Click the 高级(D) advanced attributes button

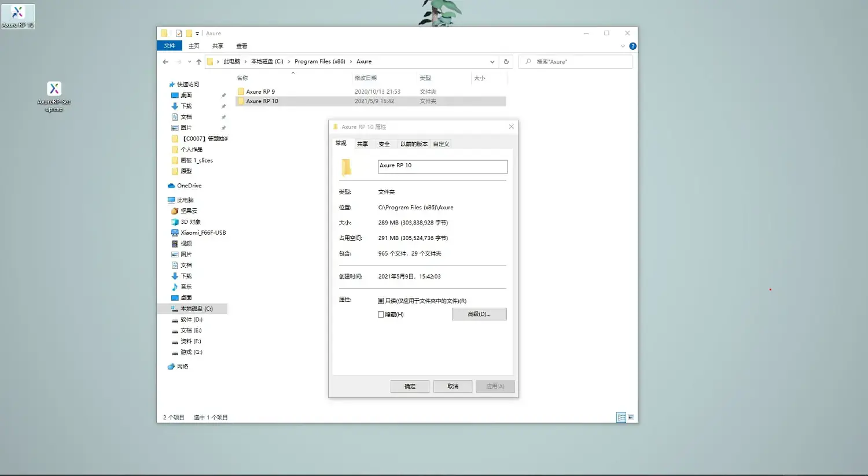[479, 313]
